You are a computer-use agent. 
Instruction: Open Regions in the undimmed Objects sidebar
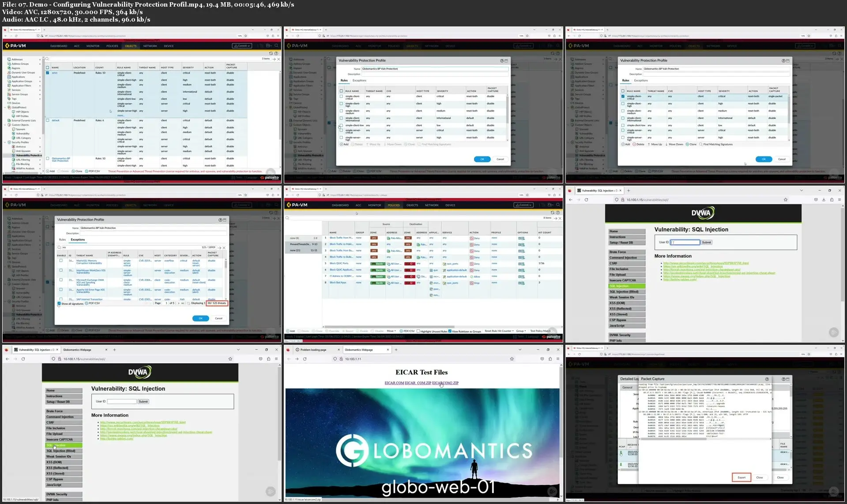pyautogui.click(x=16, y=68)
